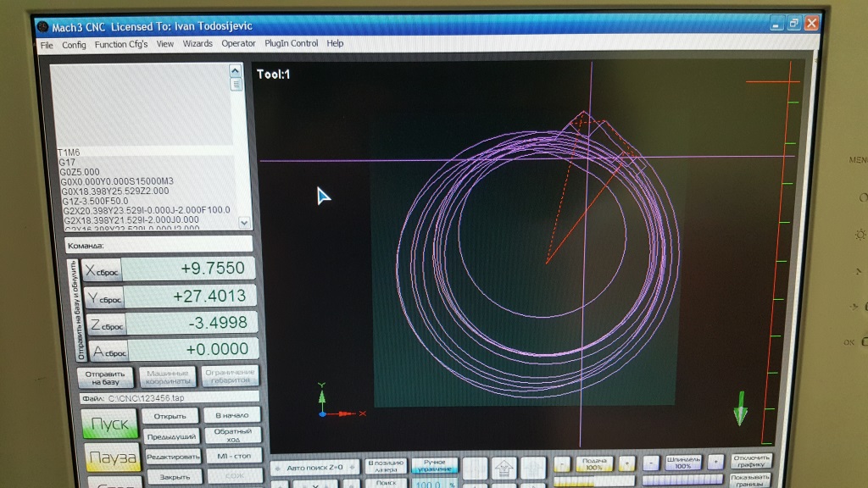
Task: Click the 100.0 % jog rate field
Action: pyautogui.click(x=435, y=484)
